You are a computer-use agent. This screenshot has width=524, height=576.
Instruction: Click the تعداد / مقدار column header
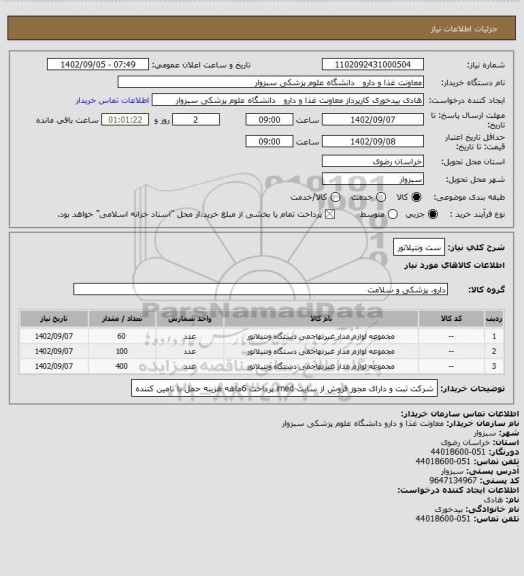(122, 318)
